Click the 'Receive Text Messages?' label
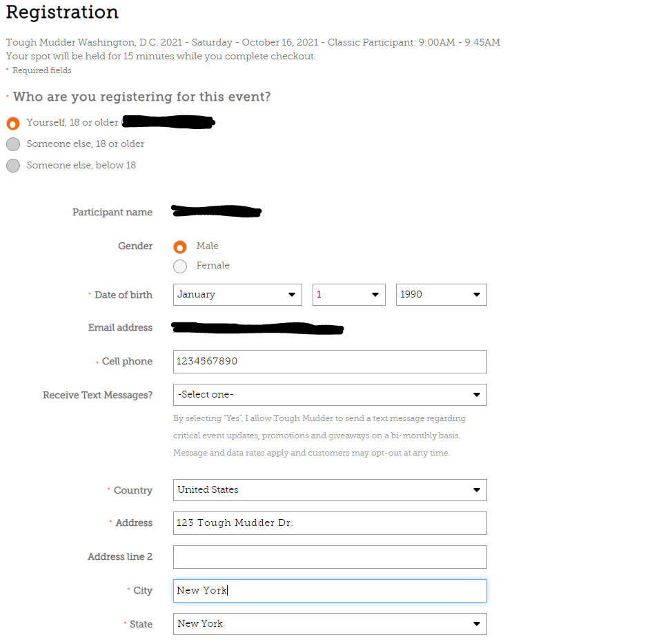Viewport: 661px width, 644px height. pos(97,396)
